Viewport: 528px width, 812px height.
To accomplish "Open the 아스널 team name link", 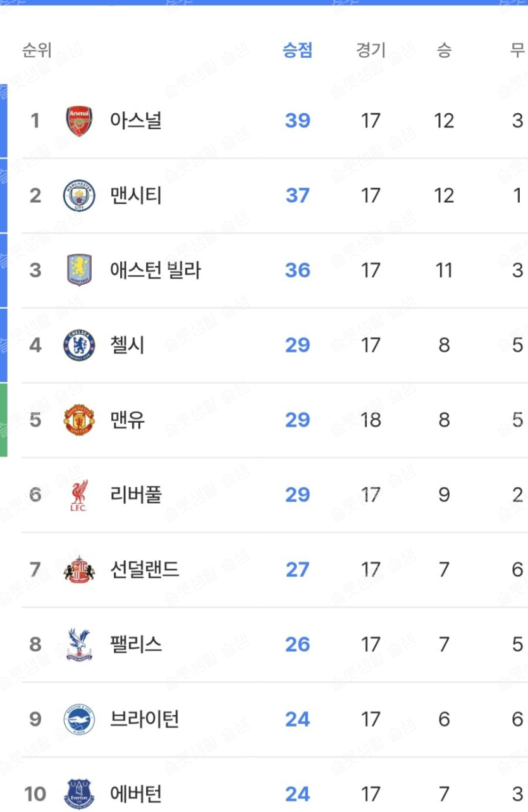I will point(135,120).
